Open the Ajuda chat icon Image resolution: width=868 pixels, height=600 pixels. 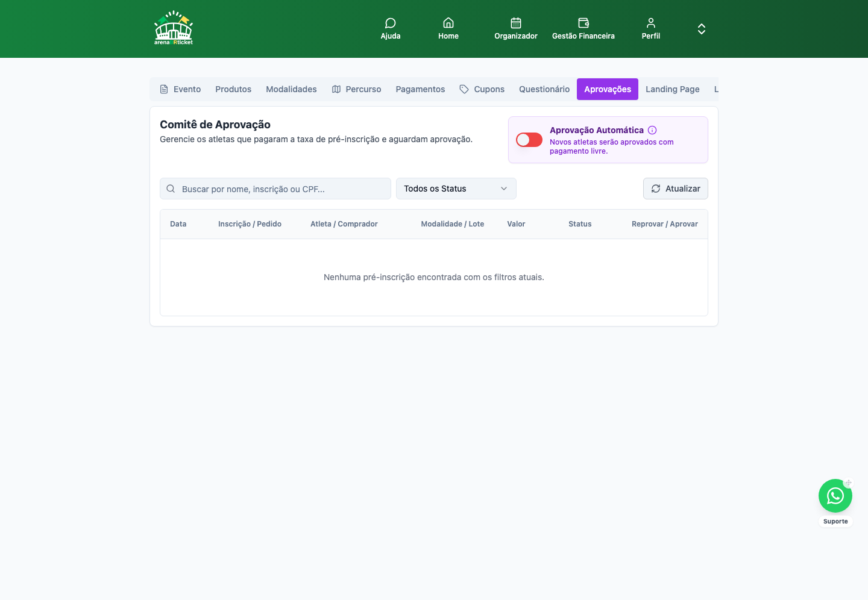coord(391,23)
